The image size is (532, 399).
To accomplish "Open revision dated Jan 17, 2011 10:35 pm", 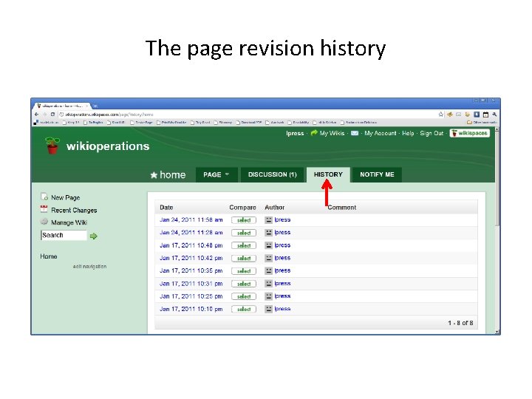I will [191, 270].
